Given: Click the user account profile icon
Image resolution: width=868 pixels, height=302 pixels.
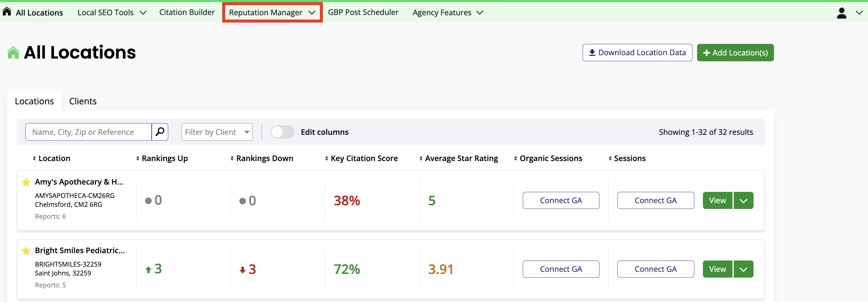Looking at the screenshot, I should [x=841, y=13].
